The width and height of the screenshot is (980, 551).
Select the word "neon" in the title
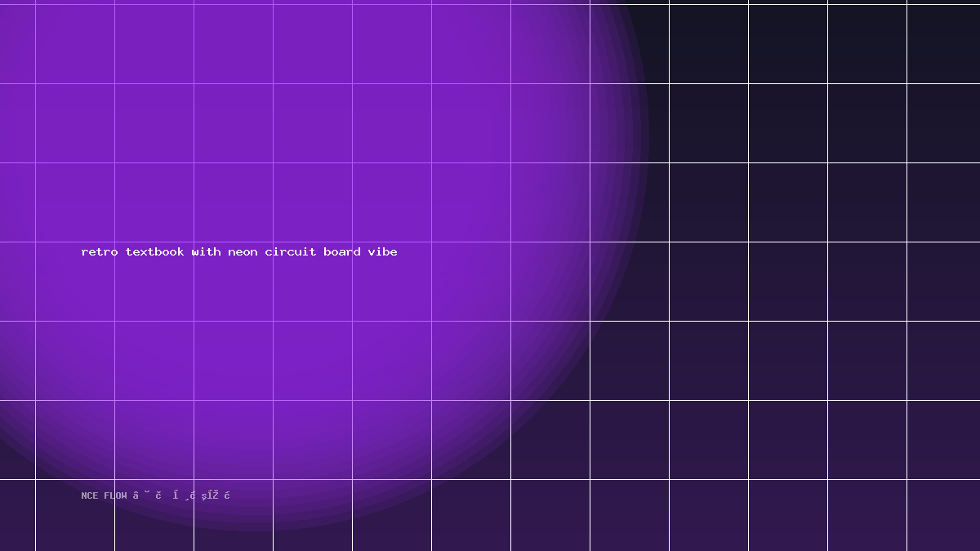(243, 251)
